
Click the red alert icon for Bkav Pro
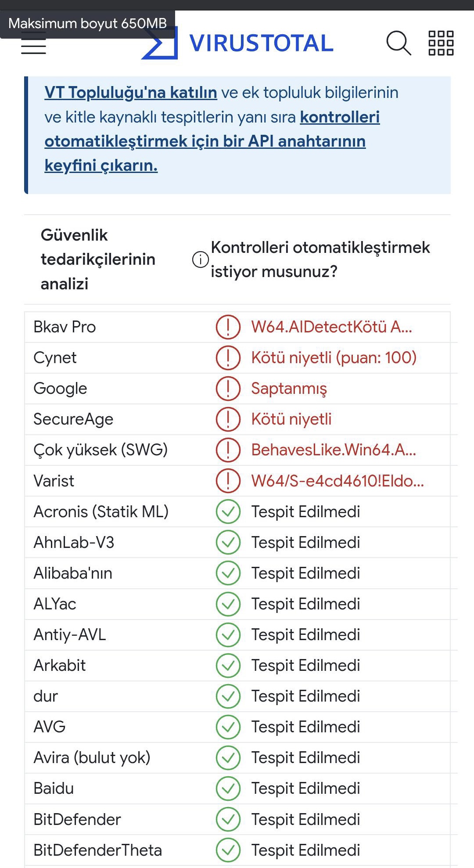click(228, 327)
